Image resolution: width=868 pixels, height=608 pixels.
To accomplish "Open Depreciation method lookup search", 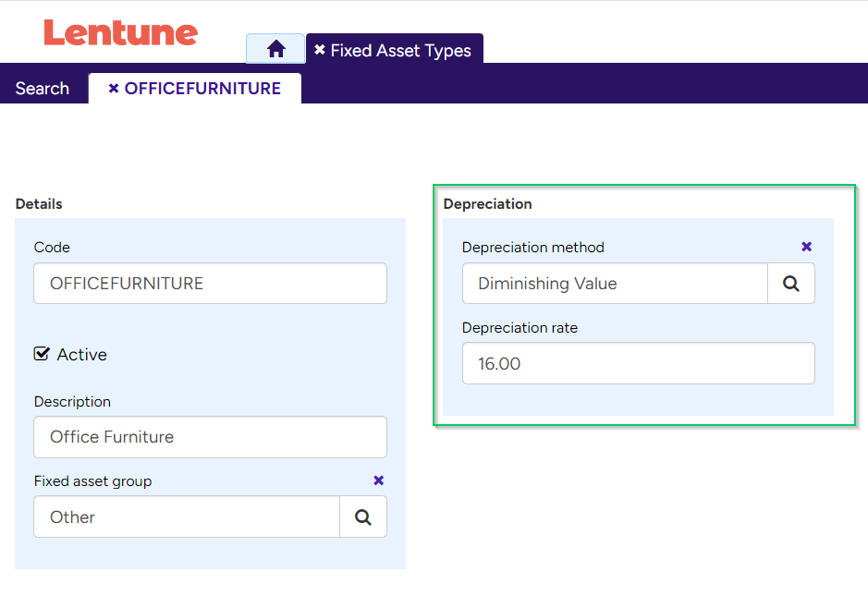I will (791, 284).
